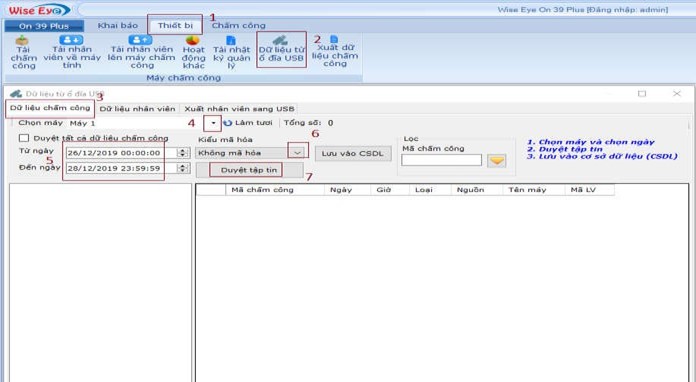Open Tải nhân viên về máy tính
This screenshot has height=382, width=696.
(71, 40)
